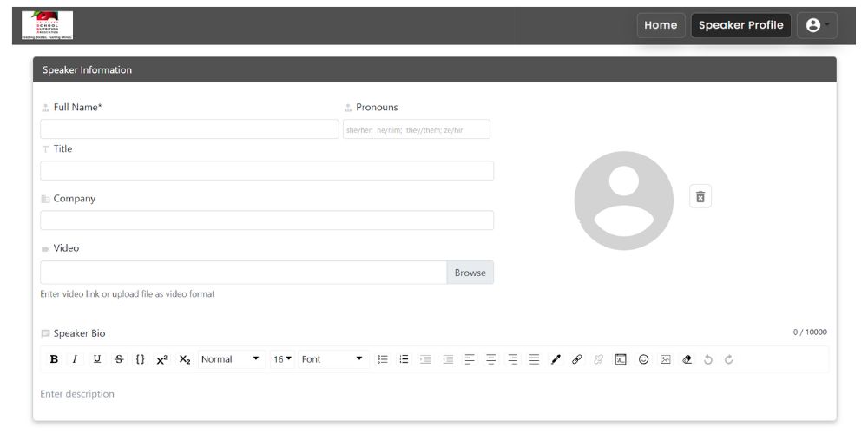The width and height of the screenshot is (868, 434).
Task: Expand the font size 16 dropdown
Action: [282, 359]
